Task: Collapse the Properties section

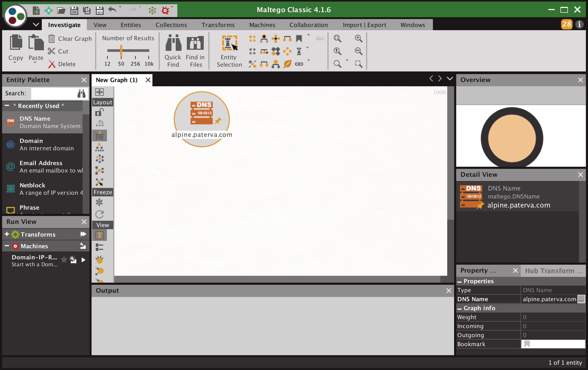Action: coord(459,281)
